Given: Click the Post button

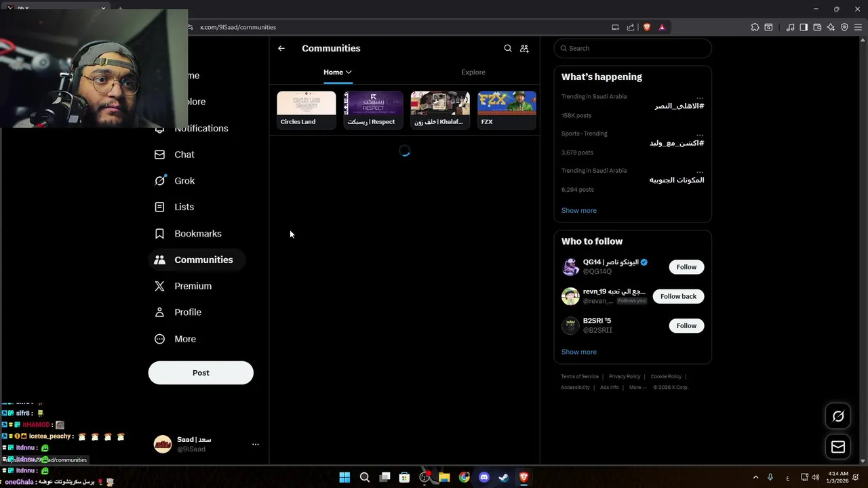Looking at the screenshot, I should 201,373.
